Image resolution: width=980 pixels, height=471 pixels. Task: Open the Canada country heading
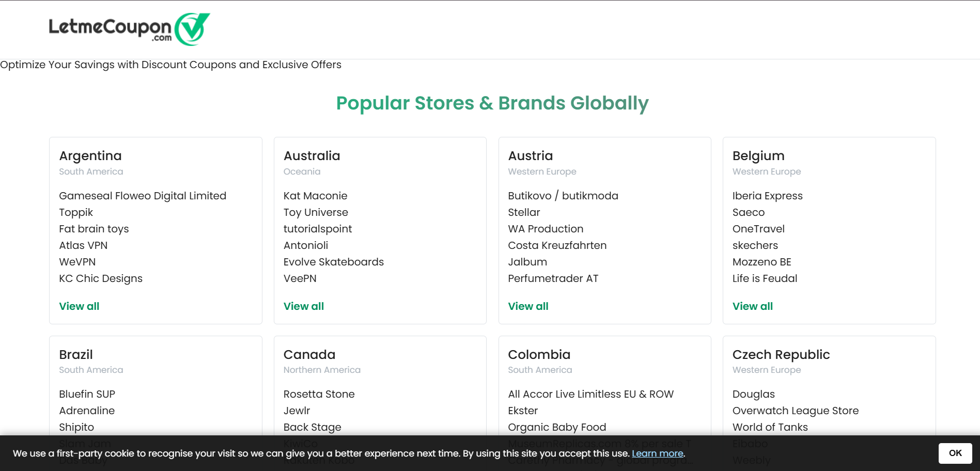[x=309, y=355]
